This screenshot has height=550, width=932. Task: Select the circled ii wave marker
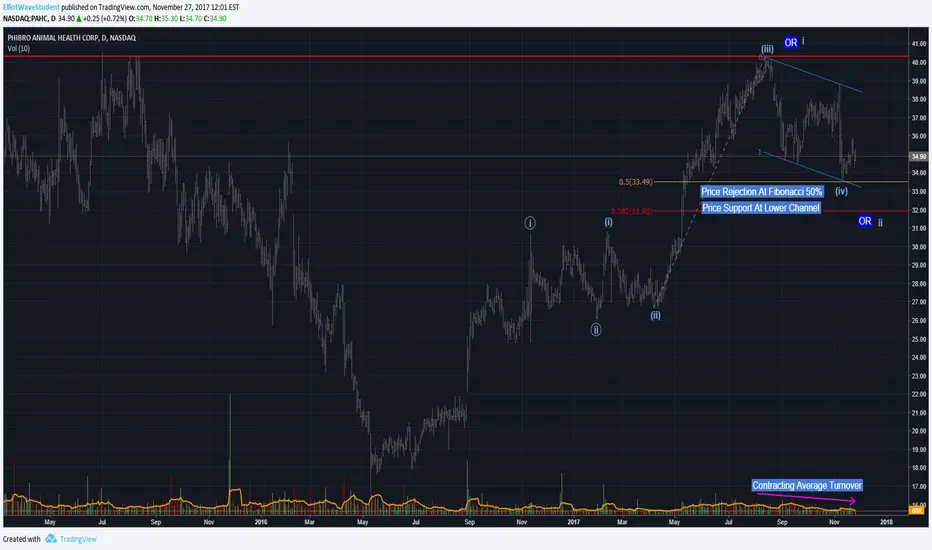[x=596, y=329]
